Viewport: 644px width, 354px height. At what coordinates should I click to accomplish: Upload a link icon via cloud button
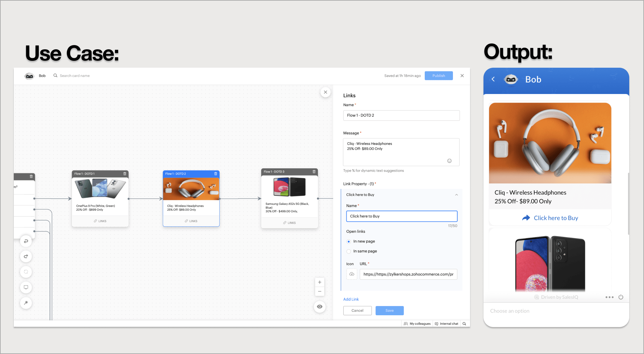click(x=352, y=274)
